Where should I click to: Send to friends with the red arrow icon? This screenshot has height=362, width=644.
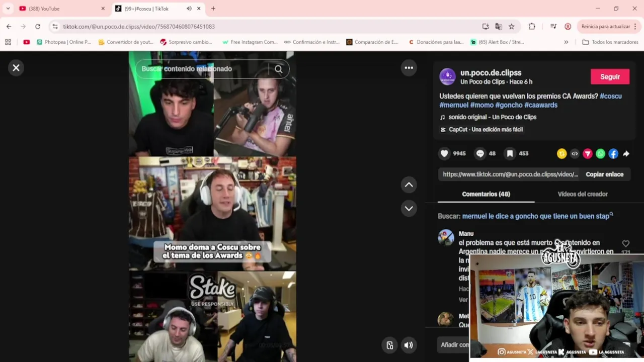tap(588, 154)
